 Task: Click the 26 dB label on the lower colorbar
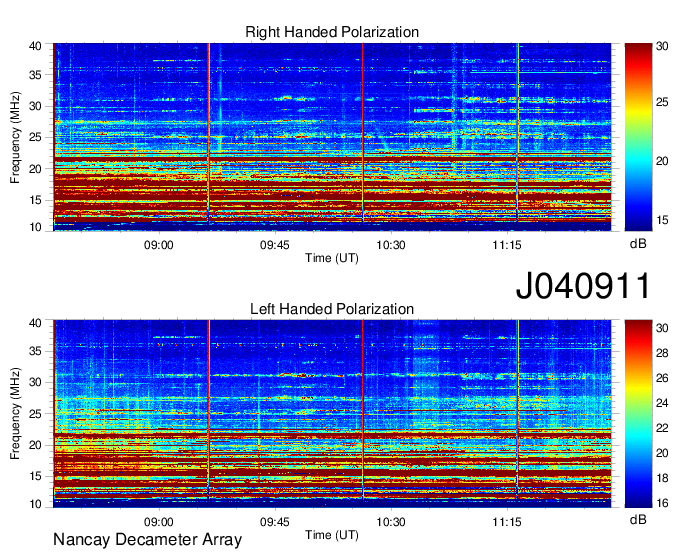coord(662,378)
